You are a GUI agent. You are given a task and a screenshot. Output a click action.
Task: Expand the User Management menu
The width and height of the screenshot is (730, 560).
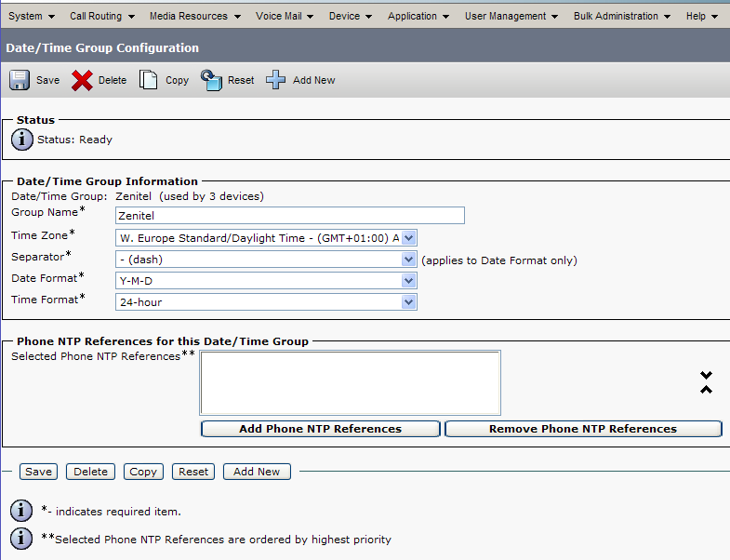click(511, 16)
